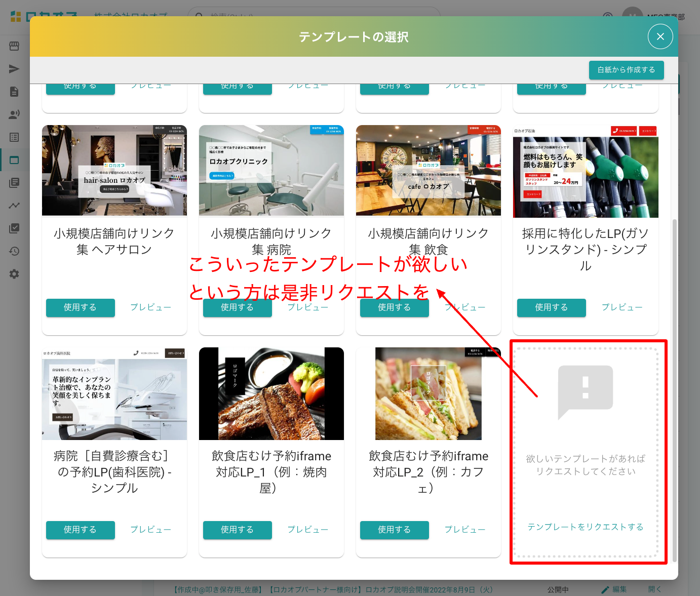This screenshot has height=596, width=700.
Task: Click the checklist task sidebar icon
Action: [14, 228]
